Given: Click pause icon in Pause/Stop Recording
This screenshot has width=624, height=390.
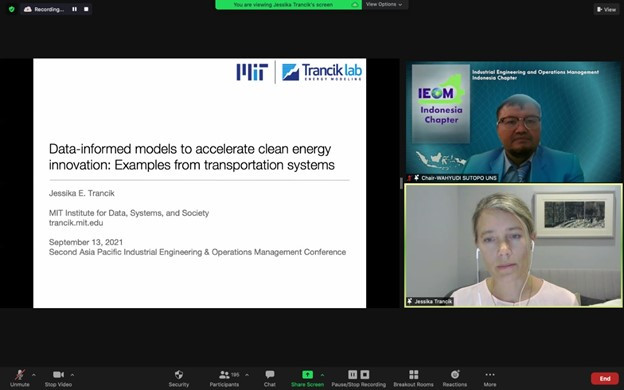Looking at the screenshot, I should pos(353,374).
